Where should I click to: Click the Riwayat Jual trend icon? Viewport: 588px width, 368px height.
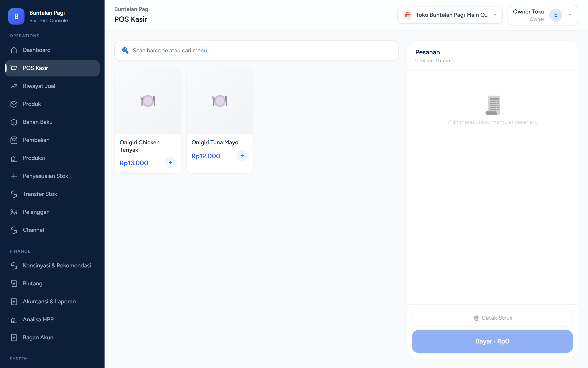(x=14, y=86)
